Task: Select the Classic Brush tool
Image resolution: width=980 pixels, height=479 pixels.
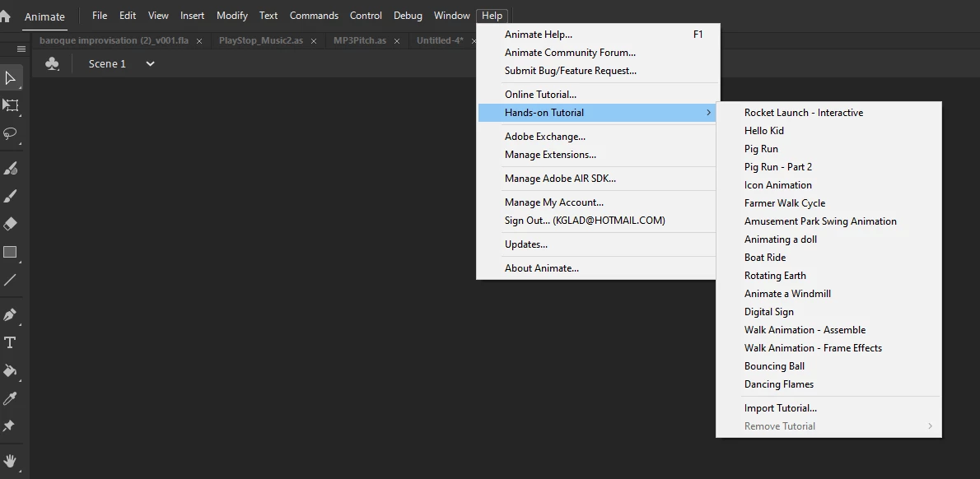Action: pos(10,196)
